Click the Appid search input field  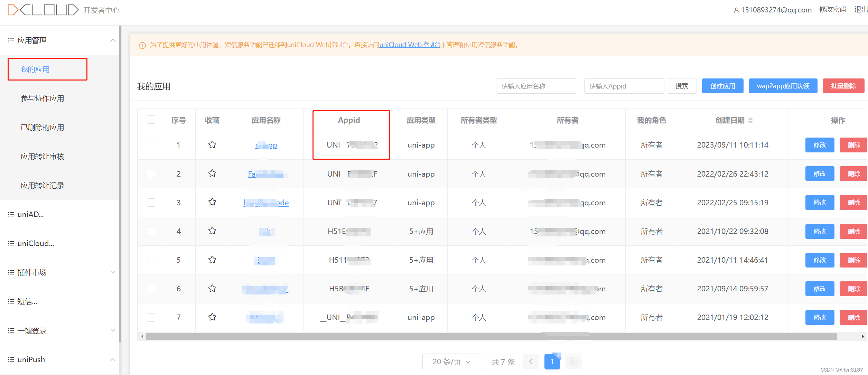tap(623, 86)
